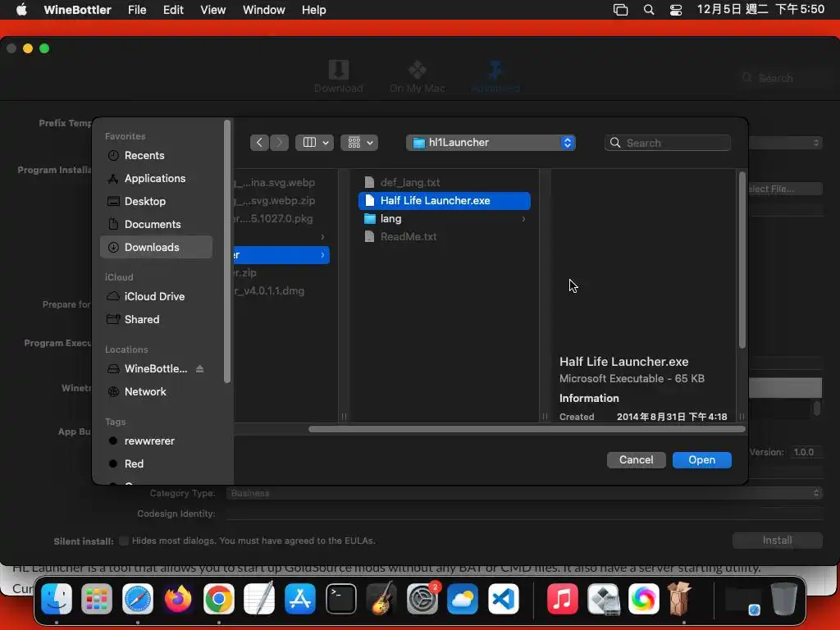
Task: Open Visual Studio Code from the Dock
Action: (x=503, y=599)
